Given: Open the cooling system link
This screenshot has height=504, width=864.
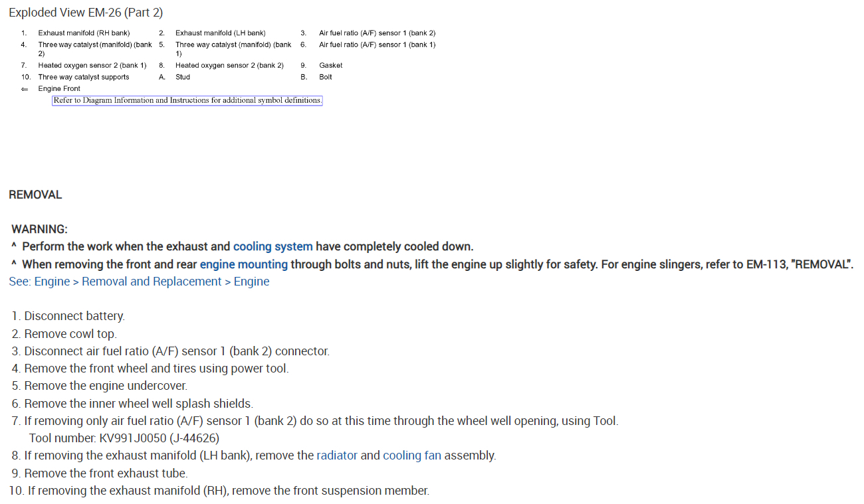Looking at the screenshot, I should [x=272, y=246].
